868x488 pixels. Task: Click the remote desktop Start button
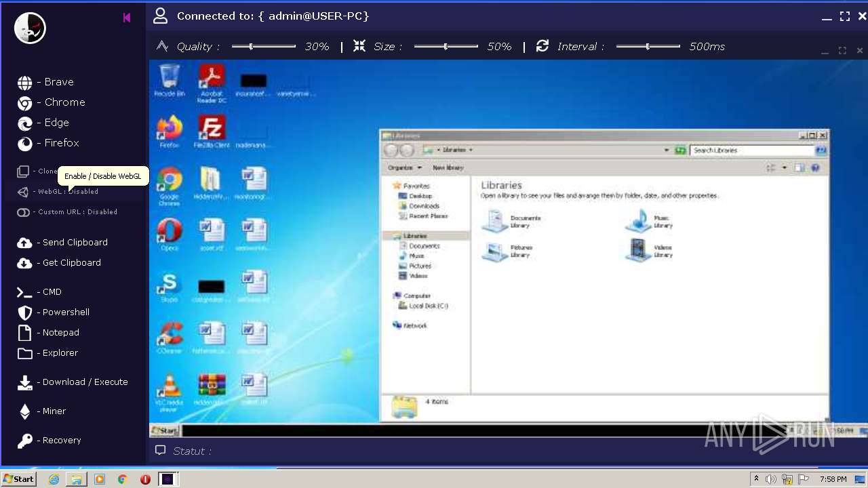coord(165,430)
